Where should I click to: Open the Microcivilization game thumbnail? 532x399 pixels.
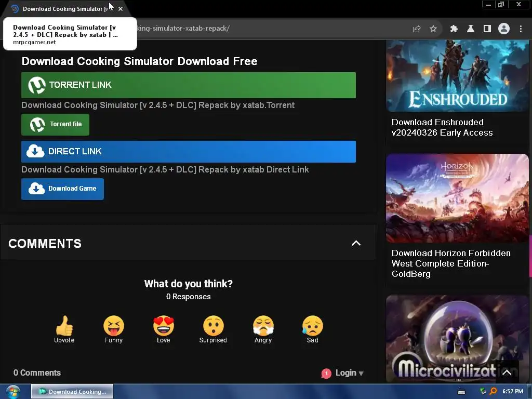point(457,339)
